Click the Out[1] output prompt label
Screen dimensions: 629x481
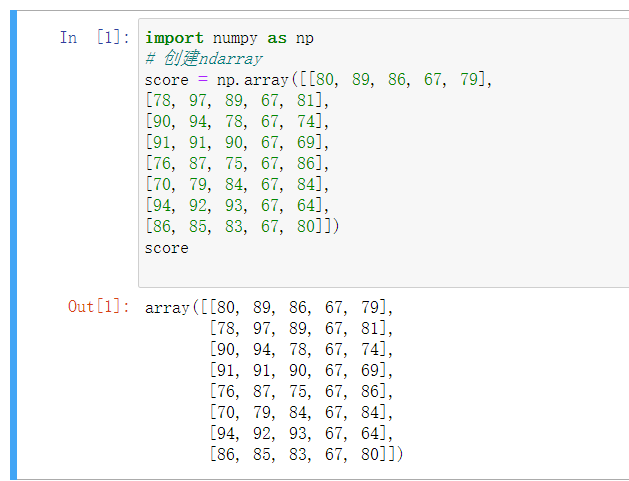99,307
